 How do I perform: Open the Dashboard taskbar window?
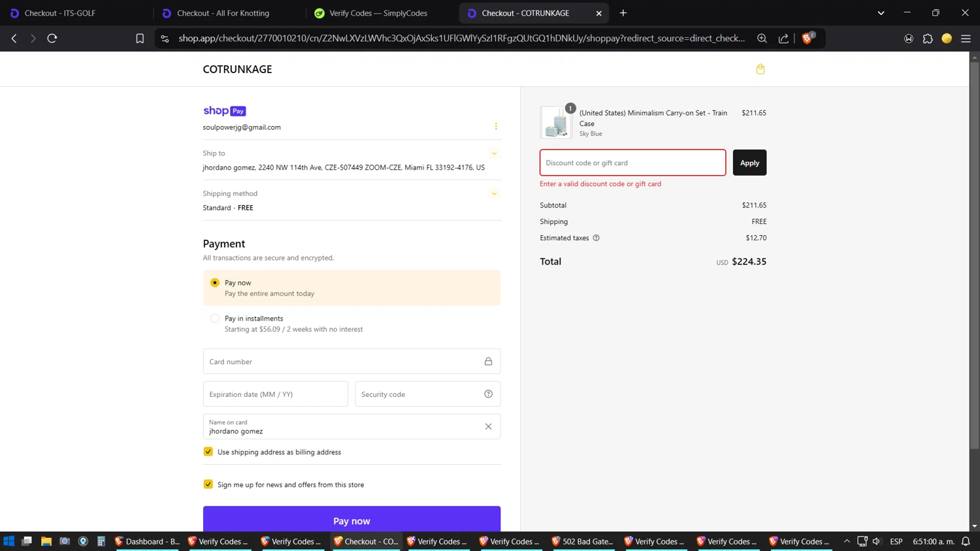coord(147,541)
